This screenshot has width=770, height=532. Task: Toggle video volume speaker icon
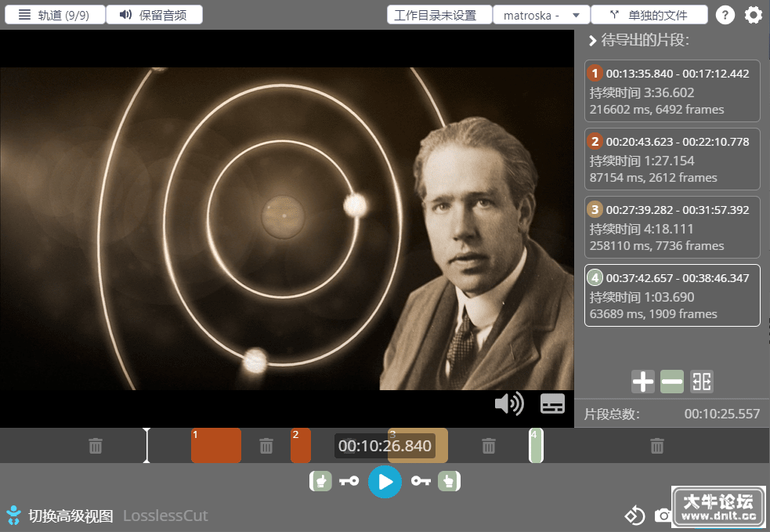click(x=509, y=404)
